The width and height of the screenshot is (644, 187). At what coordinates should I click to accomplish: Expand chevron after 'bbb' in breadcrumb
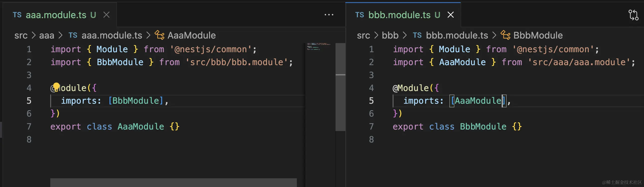[x=405, y=35]
